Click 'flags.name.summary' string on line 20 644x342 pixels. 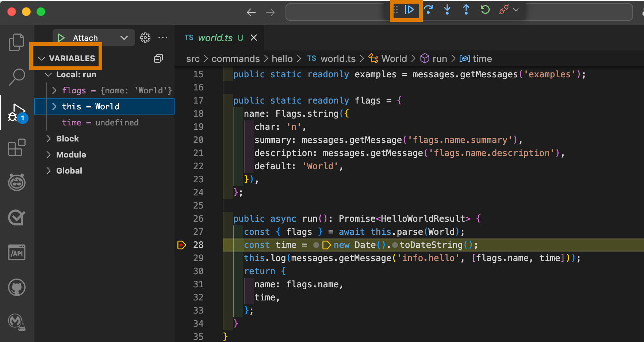(x=460, y=140)
